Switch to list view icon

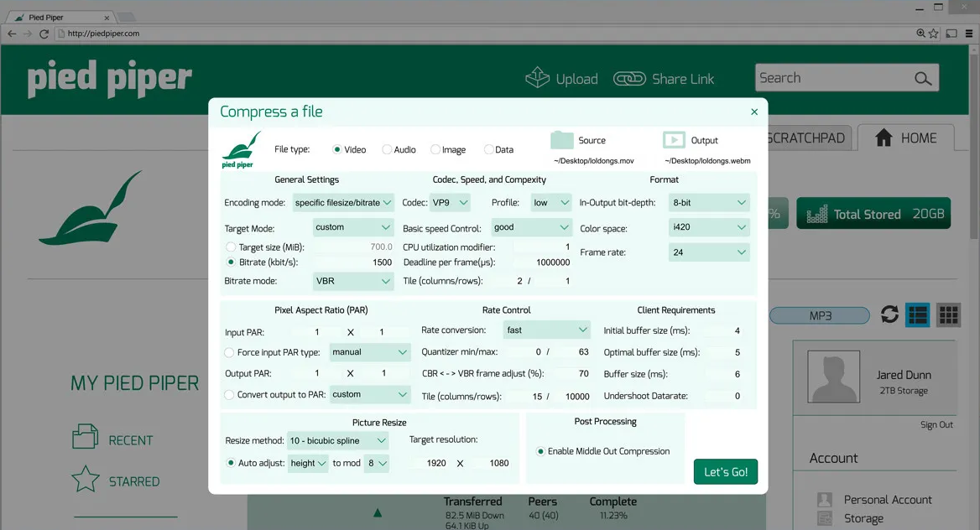[918, 314]
